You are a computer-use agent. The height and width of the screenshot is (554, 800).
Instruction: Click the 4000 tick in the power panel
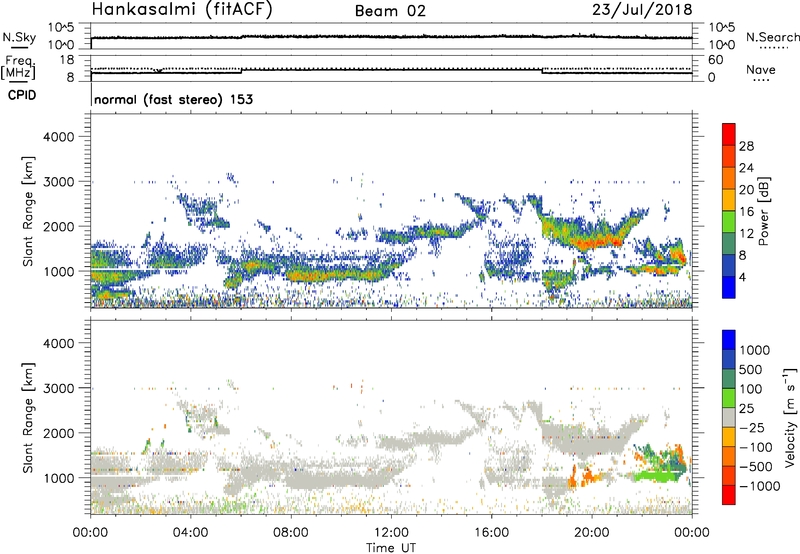tap(58, 137)
